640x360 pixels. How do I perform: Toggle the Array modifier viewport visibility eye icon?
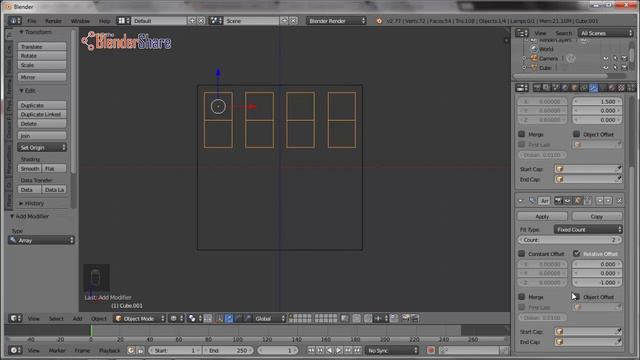[x=567, y=200]
